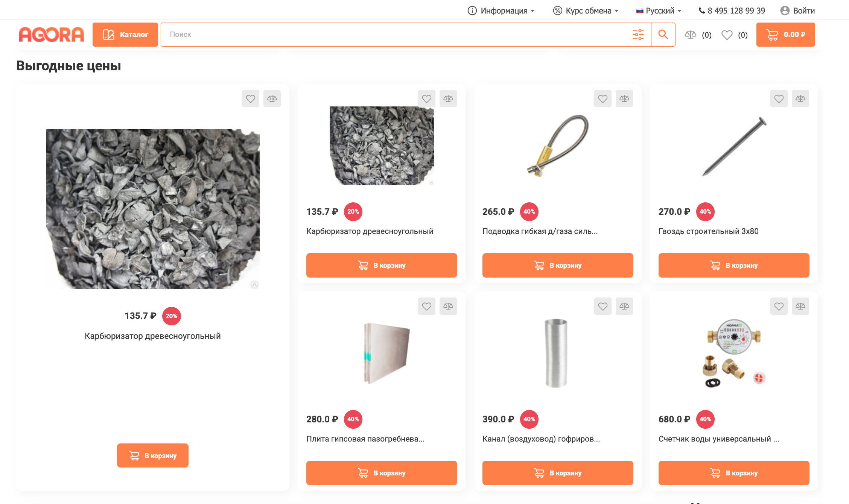This screenshot has width=849, height=504.
Task: Open the Русский language selector
Action: click(x=659, y=11)
